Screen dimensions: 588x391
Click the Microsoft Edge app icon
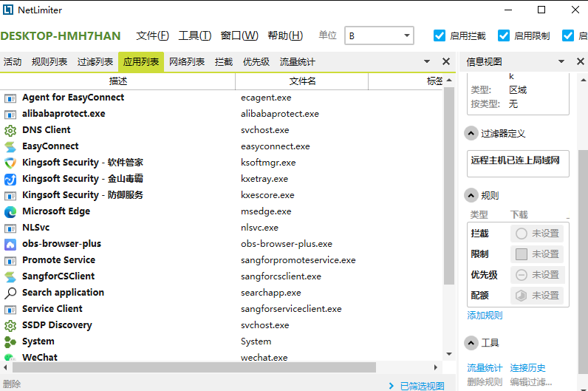click(10, 211)
